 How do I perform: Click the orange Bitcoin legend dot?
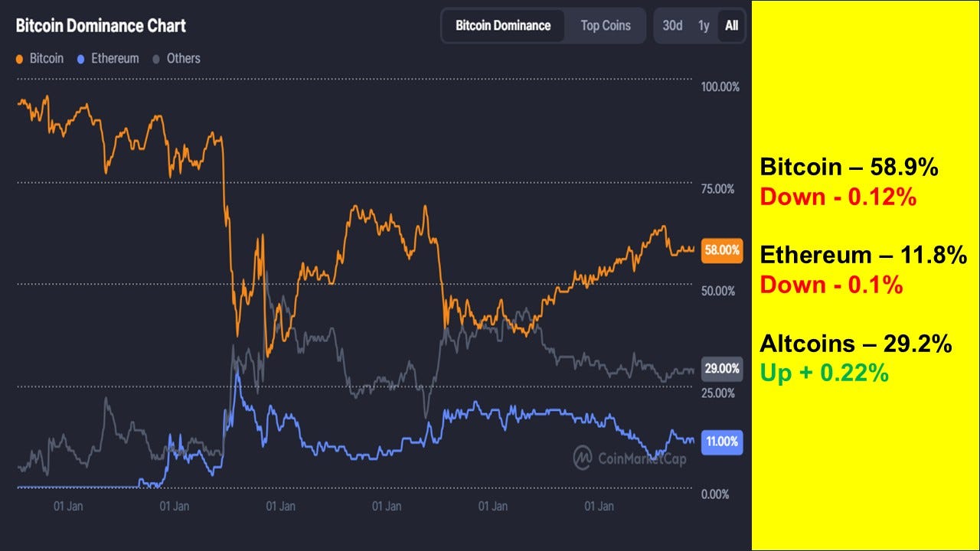[20, 58]
